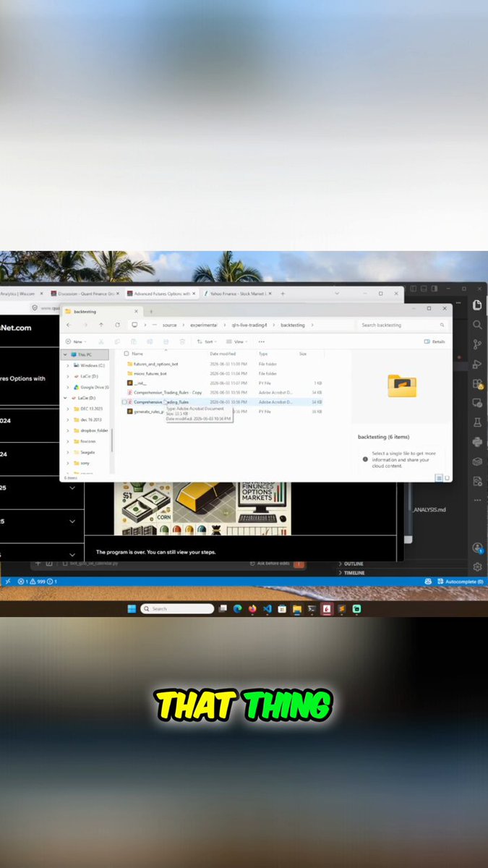Click Cut scissors icon in File Explorer toolbar
The image size is (488, 868).
100,341
